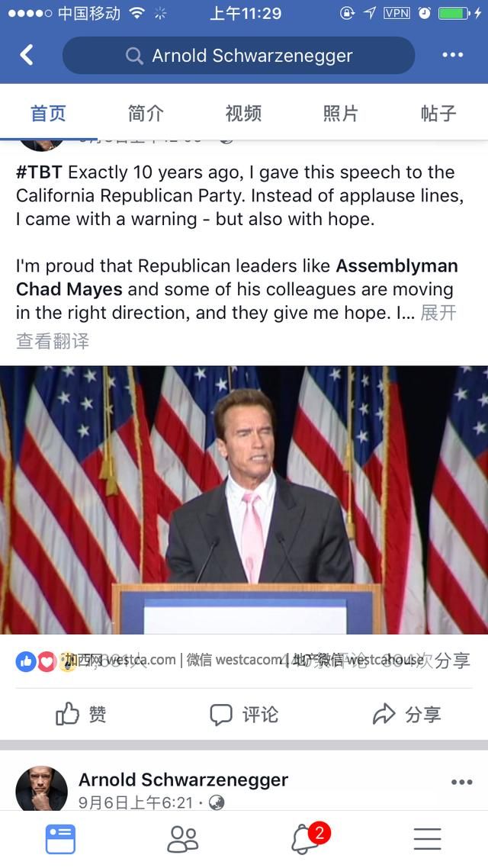The image size is (488, 868).
Task: Switch to the 视频 tab
Action: tap(243, 114)
